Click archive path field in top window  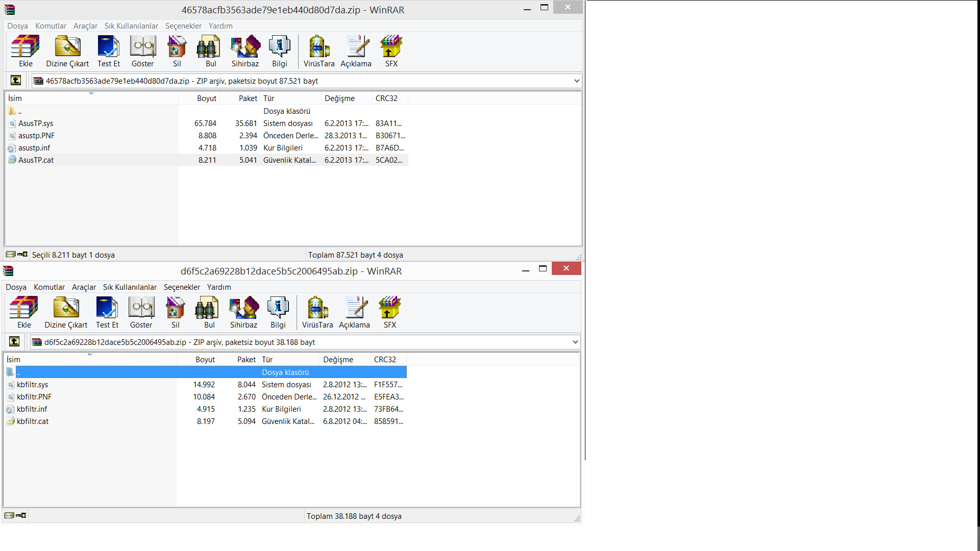[x=306, y=81]
